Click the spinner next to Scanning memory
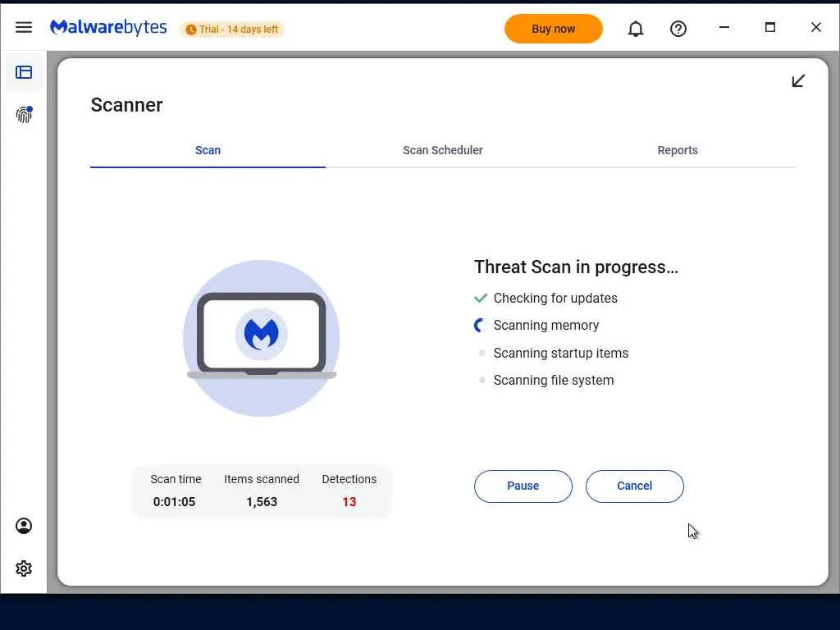The width and height of the screenshot is (840, 630). 480,325
